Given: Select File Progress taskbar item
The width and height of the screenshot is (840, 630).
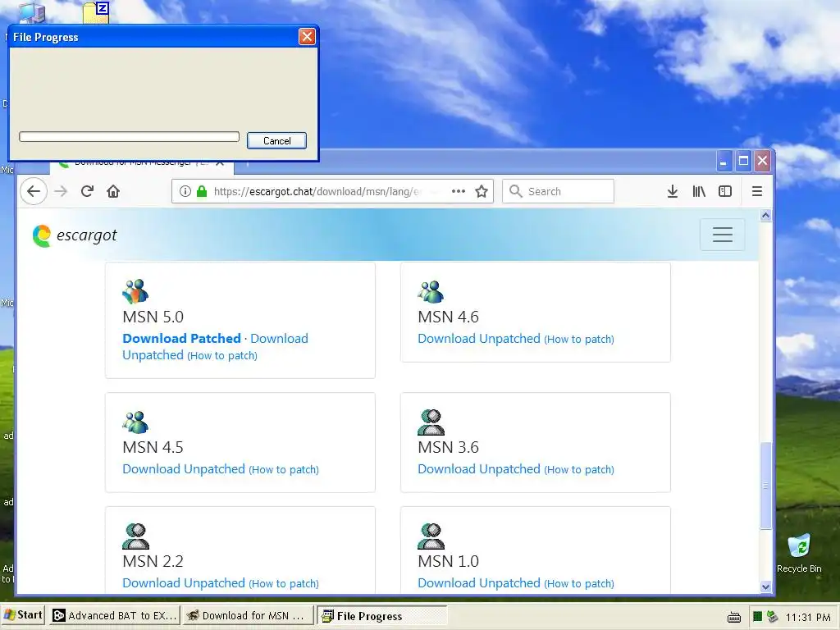Looking at the screenshot, I should pos(382,615).
